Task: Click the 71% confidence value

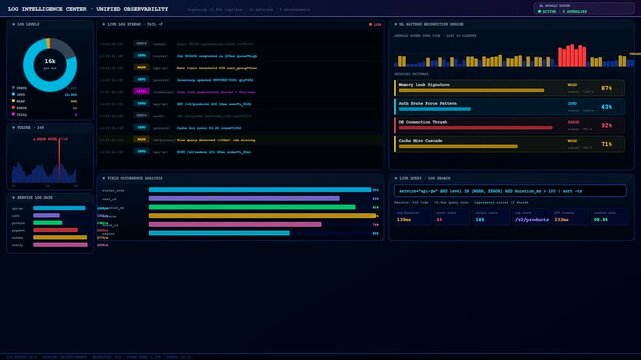Action: (607, 144)
